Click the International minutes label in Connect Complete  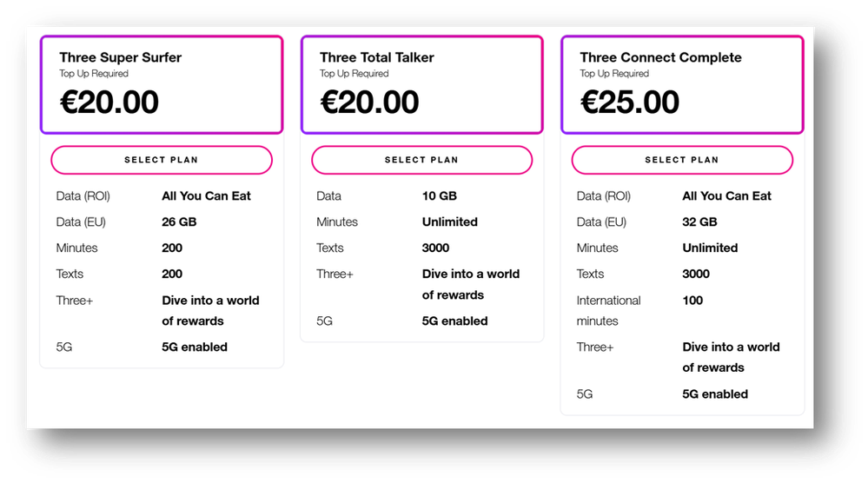pos(608,310)
